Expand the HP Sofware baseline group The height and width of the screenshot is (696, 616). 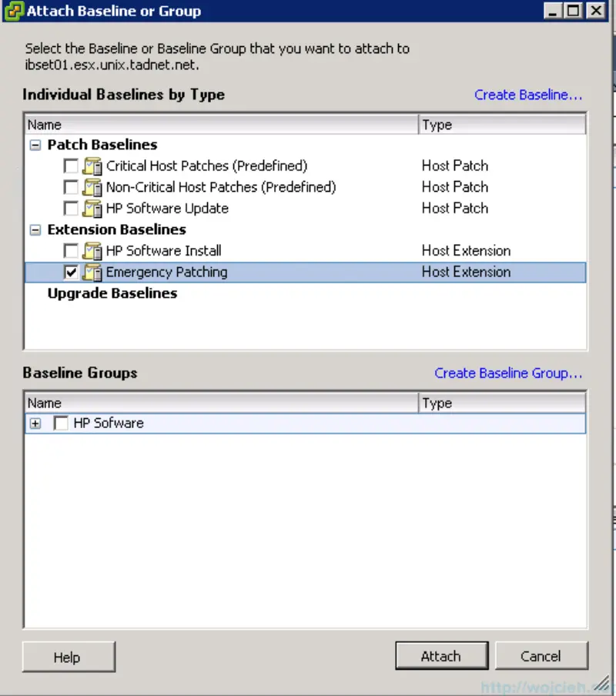[37, 423]
